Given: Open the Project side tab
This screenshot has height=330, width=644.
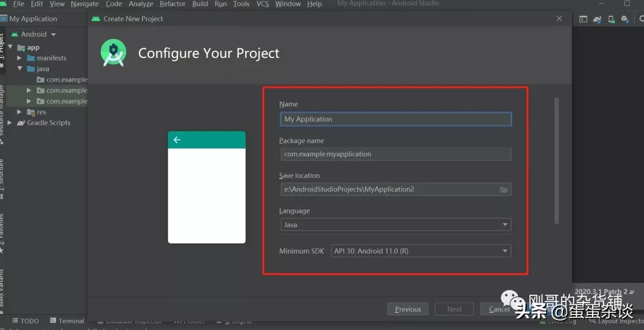Looking at the screenshot, I should click(2, 51).
